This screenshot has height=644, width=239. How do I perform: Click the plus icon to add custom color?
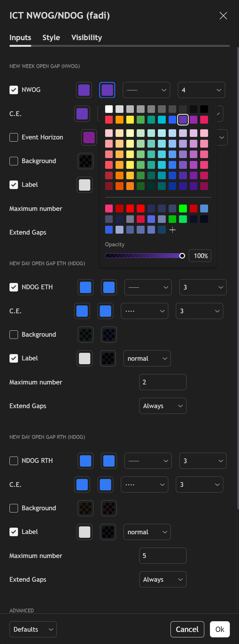point(172,230)
